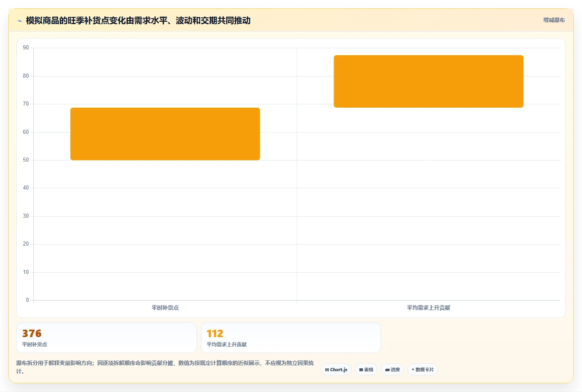Click the footnote text starting with 瀑布拆分
Viewport: 582px width, 392px height.
165,367
